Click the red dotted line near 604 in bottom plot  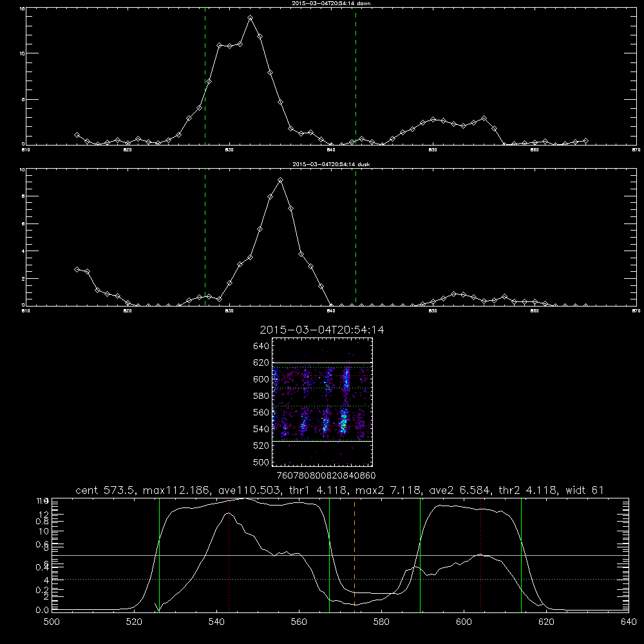pyautogui.click(x=480, y=554)
